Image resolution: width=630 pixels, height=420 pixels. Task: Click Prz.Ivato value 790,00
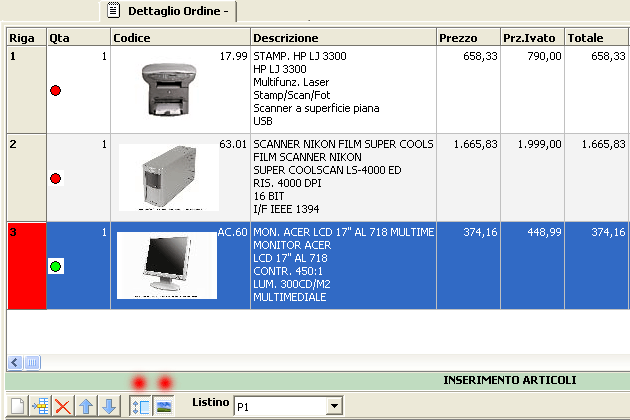(544, 56)
